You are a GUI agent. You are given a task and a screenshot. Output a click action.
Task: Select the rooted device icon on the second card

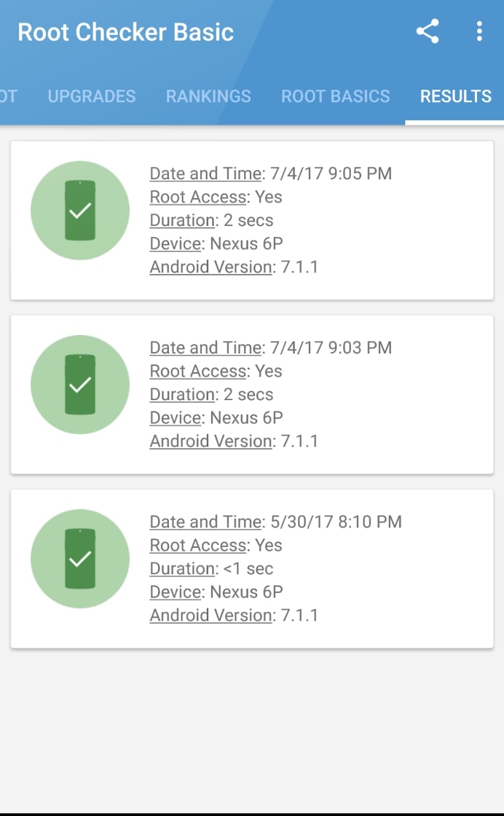pyautogui.click(x=80, y=384)
